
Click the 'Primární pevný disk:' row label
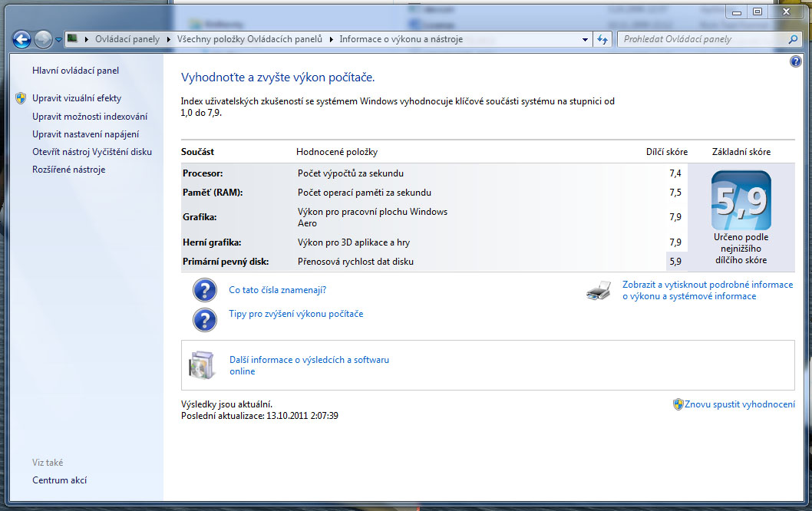point(226,262)
